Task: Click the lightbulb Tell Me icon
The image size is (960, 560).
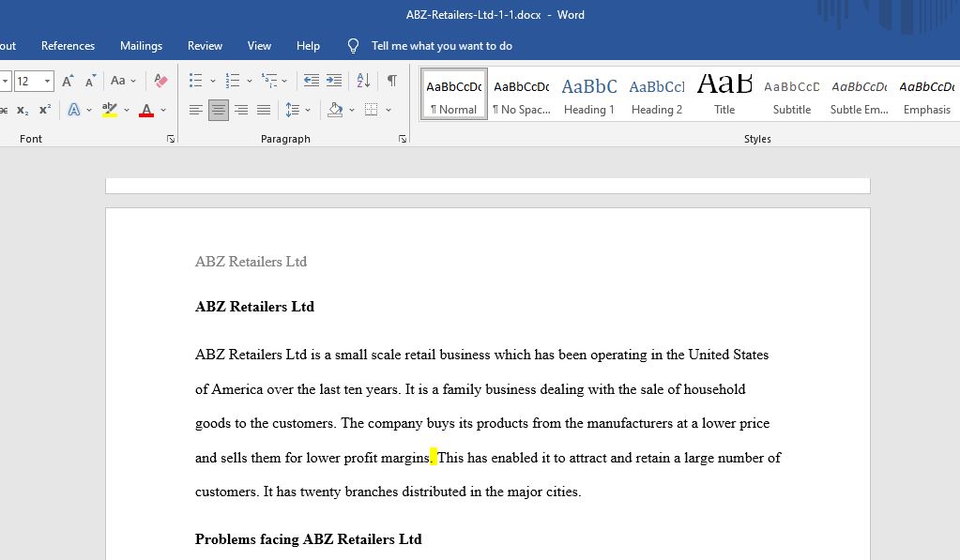Action: tap(353, 46)
